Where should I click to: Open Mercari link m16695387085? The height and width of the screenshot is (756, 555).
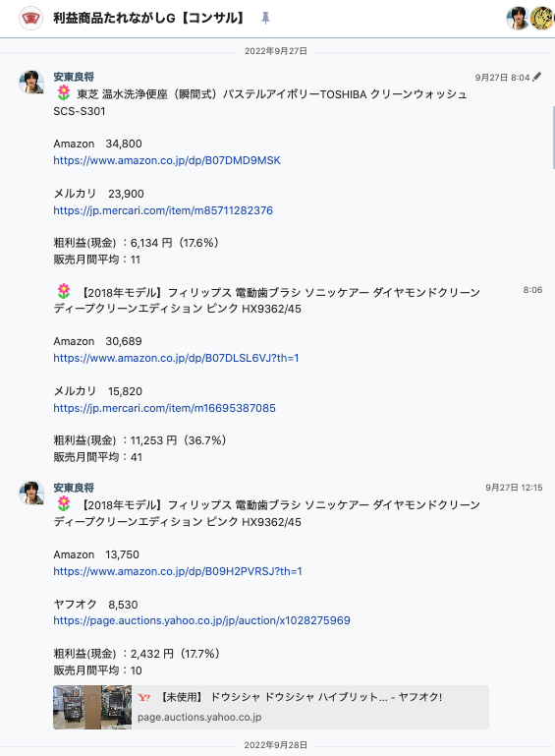(164, 408)
